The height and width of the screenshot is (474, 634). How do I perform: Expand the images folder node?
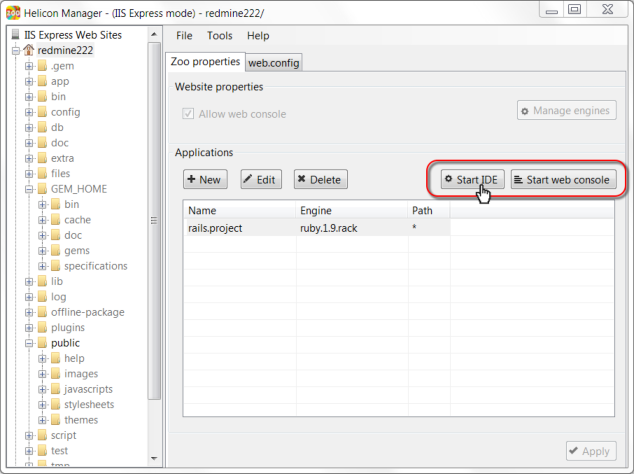click(x=42, y=374)
